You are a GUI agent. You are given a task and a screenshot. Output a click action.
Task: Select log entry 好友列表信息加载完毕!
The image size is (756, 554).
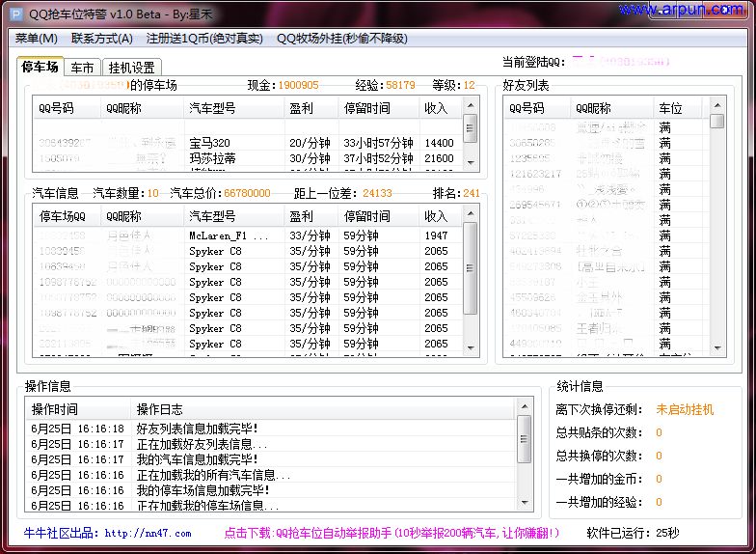270,429
